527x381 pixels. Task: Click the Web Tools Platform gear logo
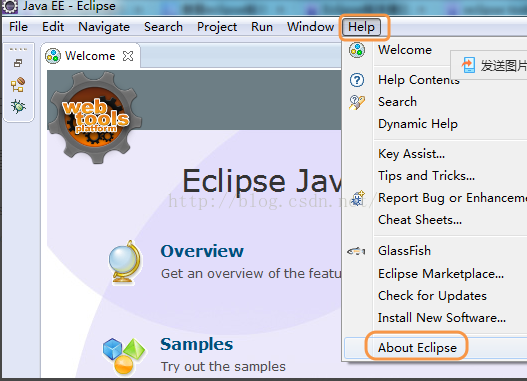point(96,117)
